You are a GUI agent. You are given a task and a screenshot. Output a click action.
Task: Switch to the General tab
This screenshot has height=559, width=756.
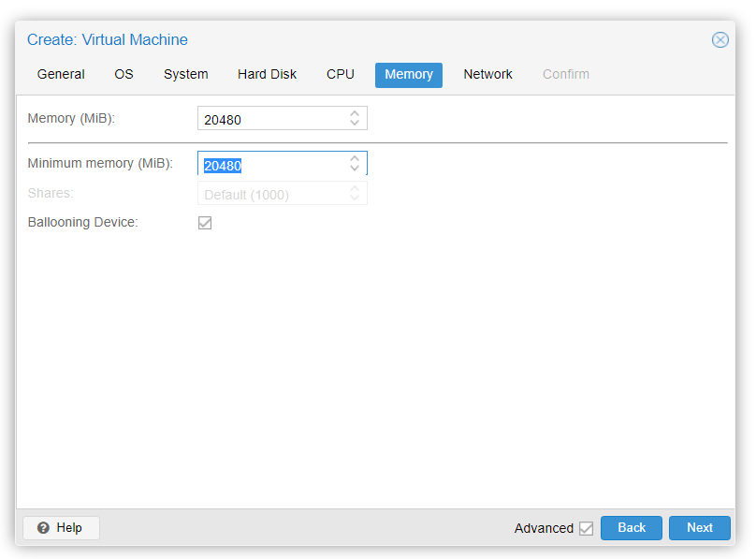(61, 75)
